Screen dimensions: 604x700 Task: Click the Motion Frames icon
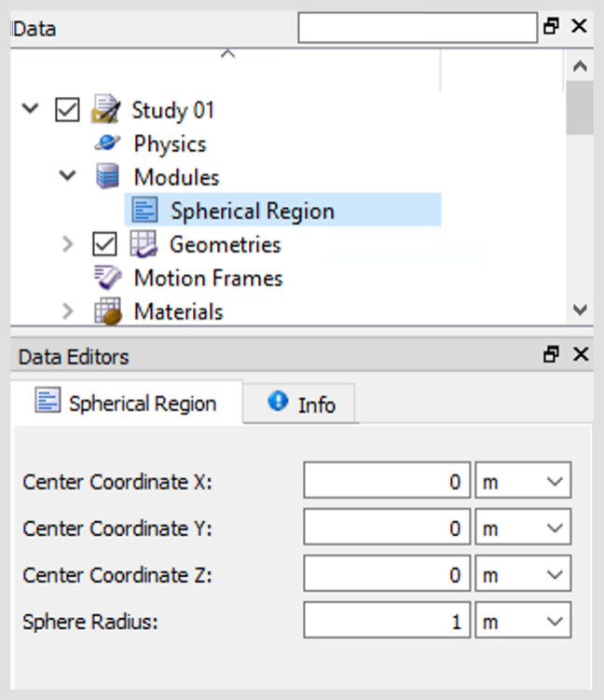[x=107, y=277]
